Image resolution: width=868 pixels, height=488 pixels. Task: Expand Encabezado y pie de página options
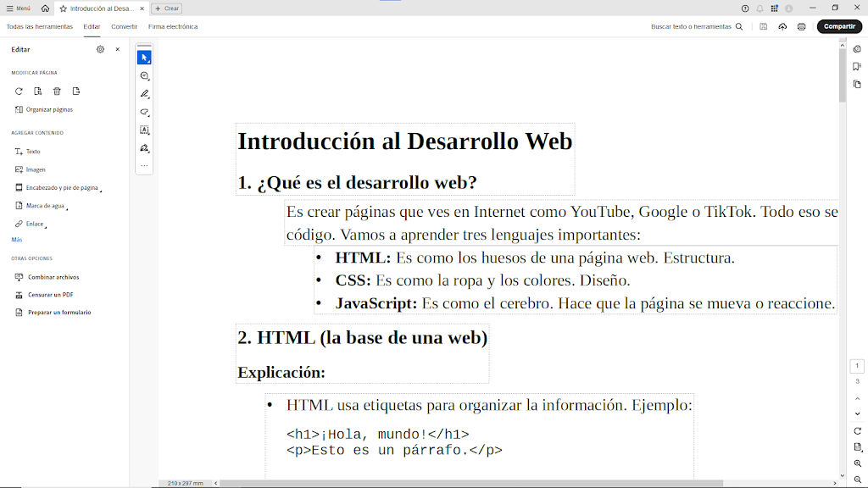point(61,188)
